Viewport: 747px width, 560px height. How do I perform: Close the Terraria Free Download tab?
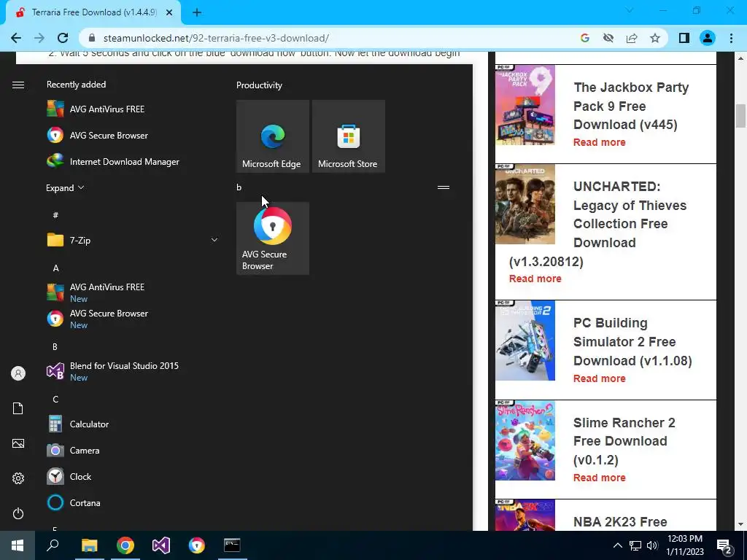(169, 13)
